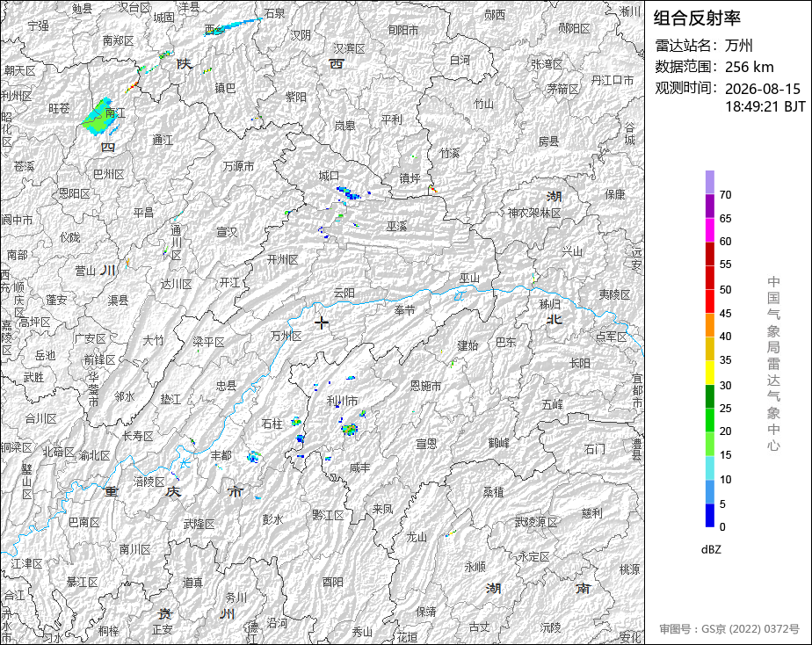
Task: Click the 恩施市 map label
Action: [425, 386]
